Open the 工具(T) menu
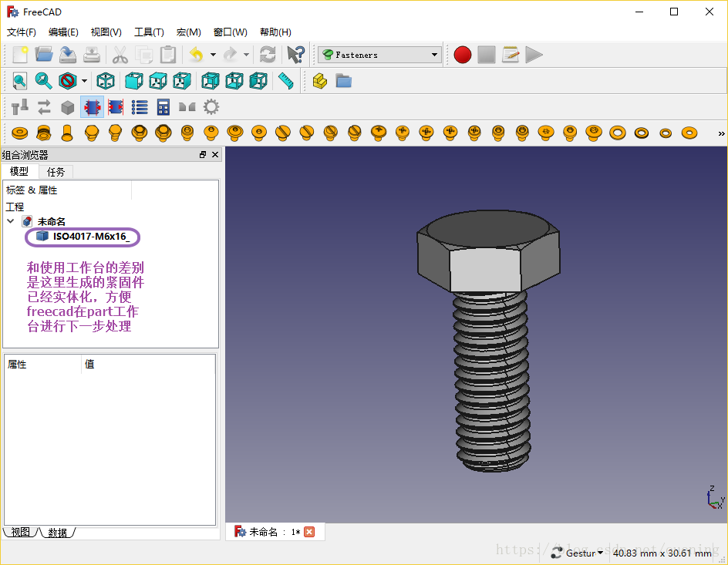Image resolution: width=728 pixels, height=565 pixels. [149, 32]
